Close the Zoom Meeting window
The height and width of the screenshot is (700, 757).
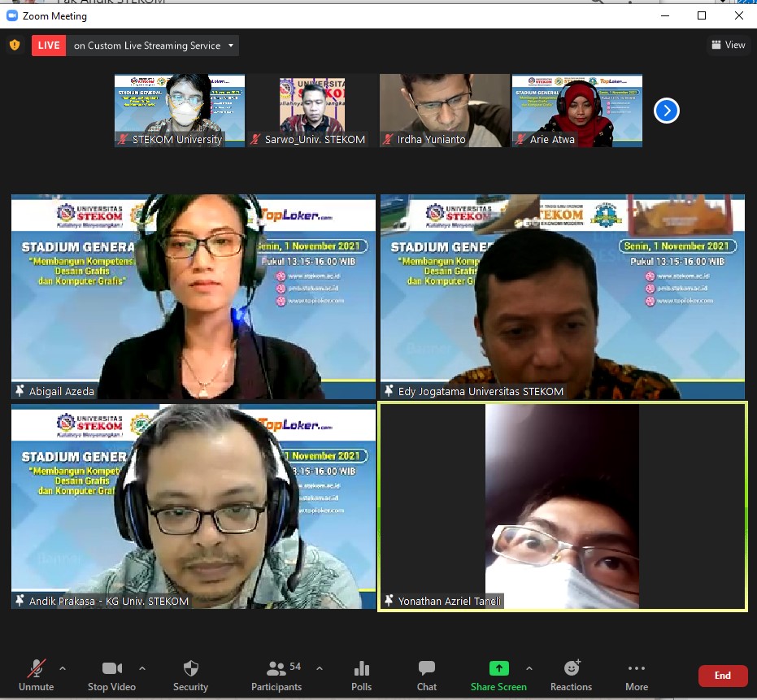(738, 15)
